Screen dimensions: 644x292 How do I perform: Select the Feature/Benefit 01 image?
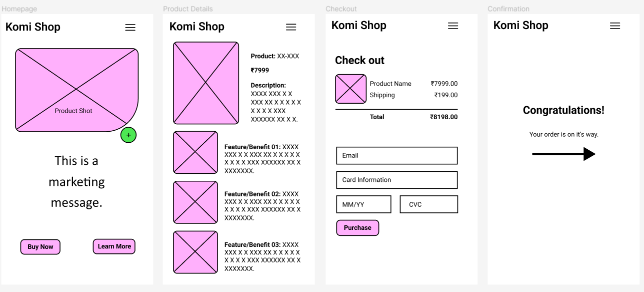click(x=195, y=152)
